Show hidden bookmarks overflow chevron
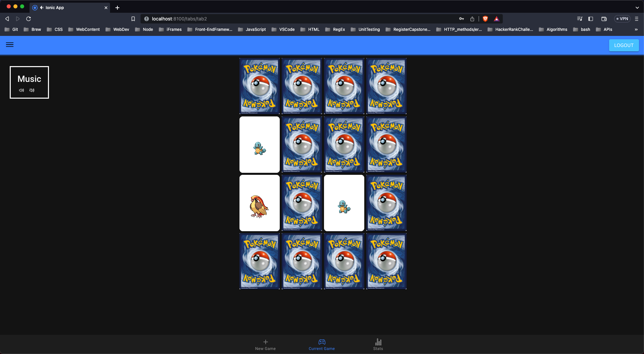Screen dimensions: 644x354 [636, 30]
